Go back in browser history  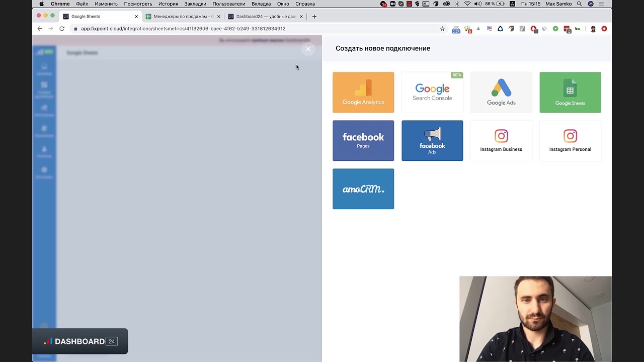point(40,29)
